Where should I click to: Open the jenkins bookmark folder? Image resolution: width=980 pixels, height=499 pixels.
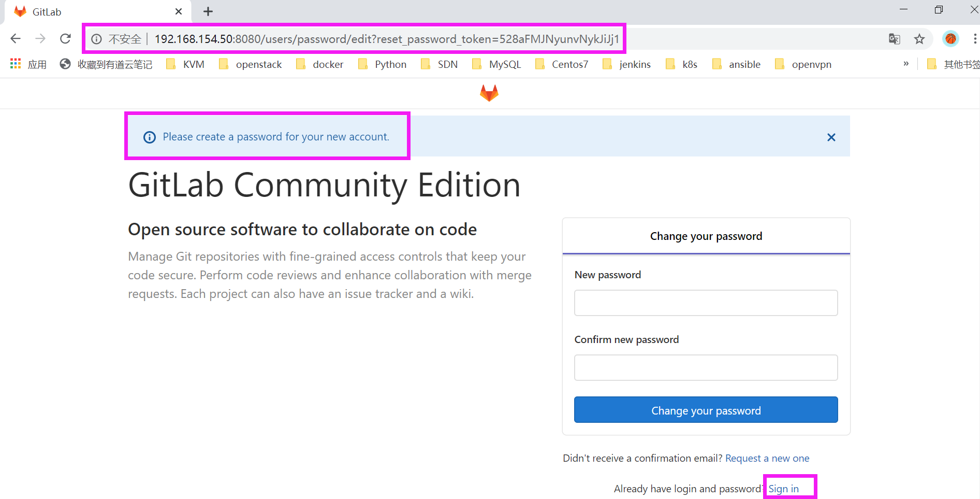(x=627, y=64)
